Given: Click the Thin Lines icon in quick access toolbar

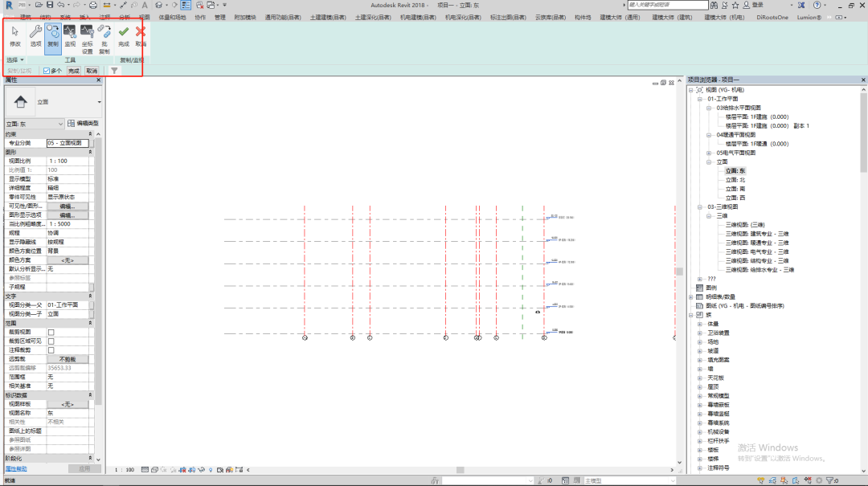Looking at the screenshot, I should coord(186,5).
